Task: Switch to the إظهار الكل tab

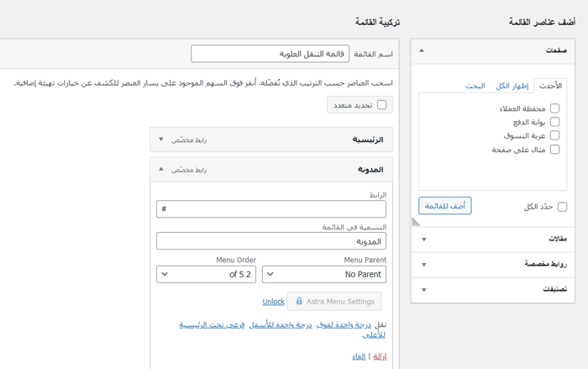Action: click(512, 86)
